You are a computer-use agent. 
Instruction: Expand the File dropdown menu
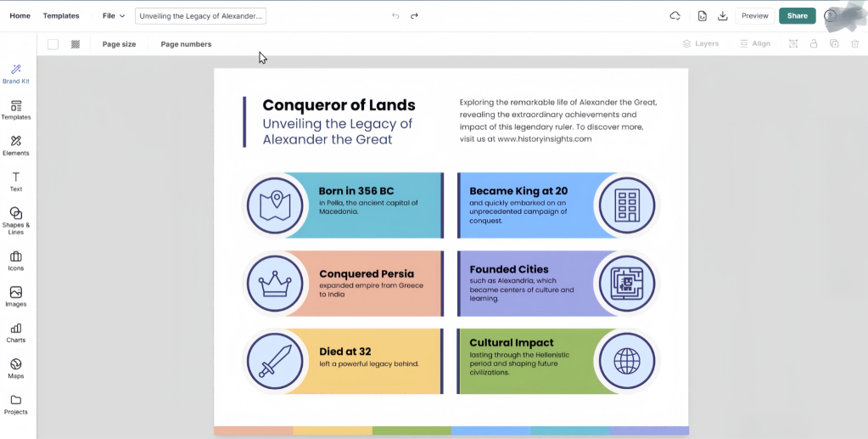(113, 15)
